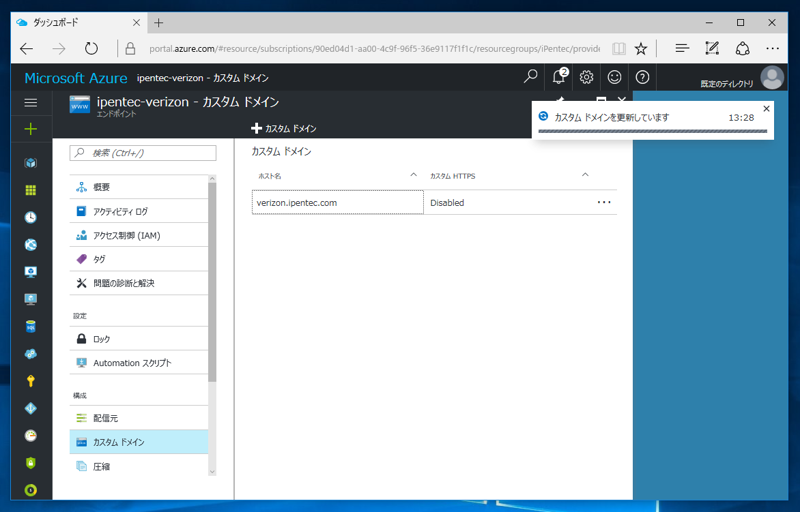Open the clock Recent icon in sidebar
800x512 pixels.
pos(31,218)
